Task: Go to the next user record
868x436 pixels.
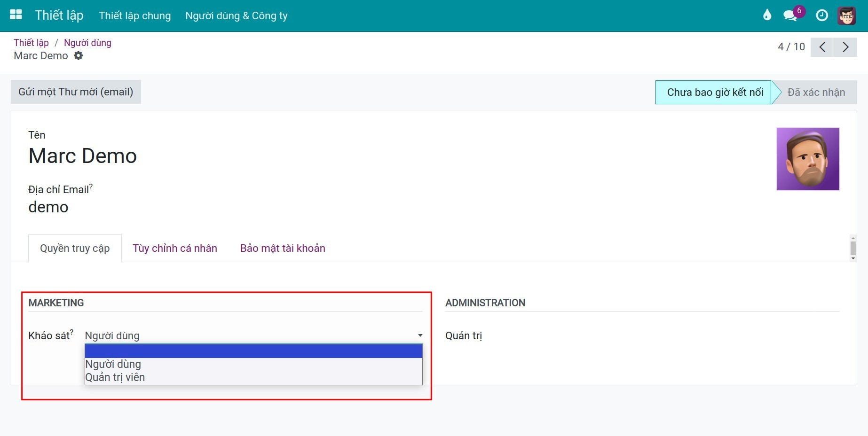Action: click(845, 47)
